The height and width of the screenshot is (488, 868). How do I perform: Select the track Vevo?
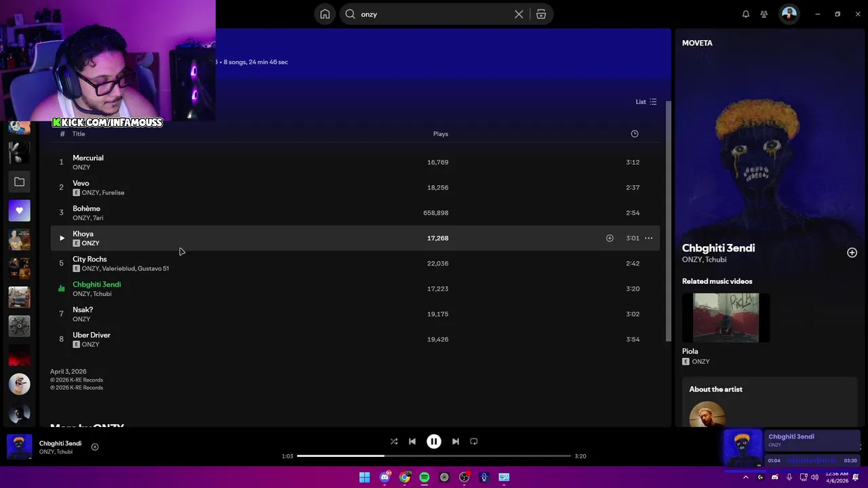click(x=355, y=188)
